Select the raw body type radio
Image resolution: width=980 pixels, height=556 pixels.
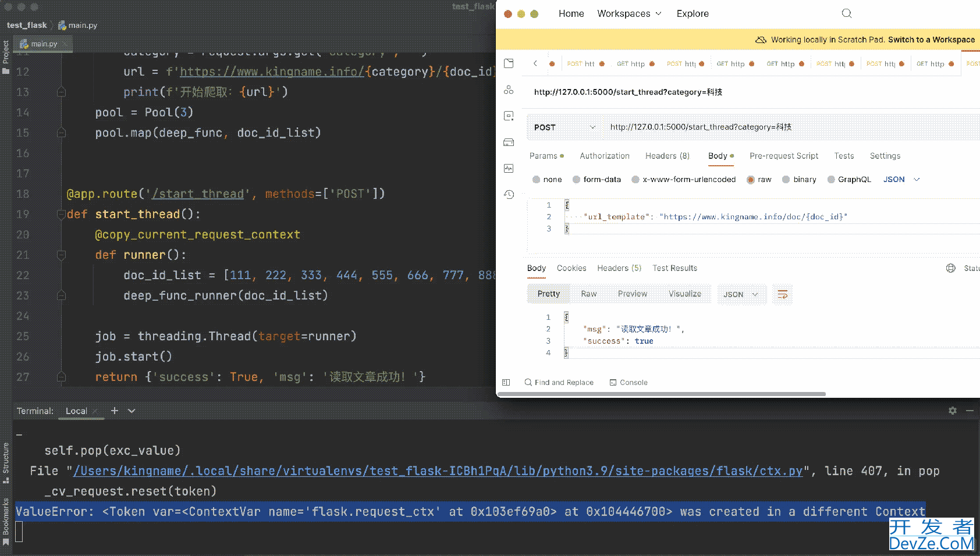coord(751,179)
